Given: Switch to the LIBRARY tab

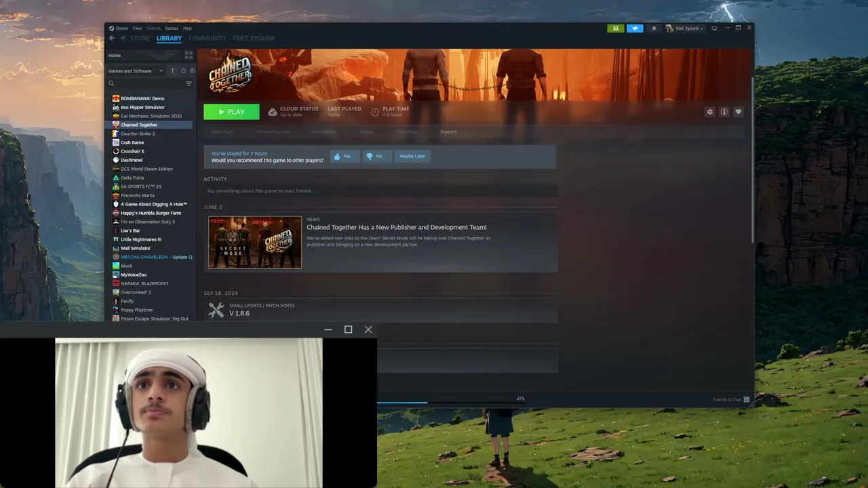Looking at the screenshot, I should point(169,38).
